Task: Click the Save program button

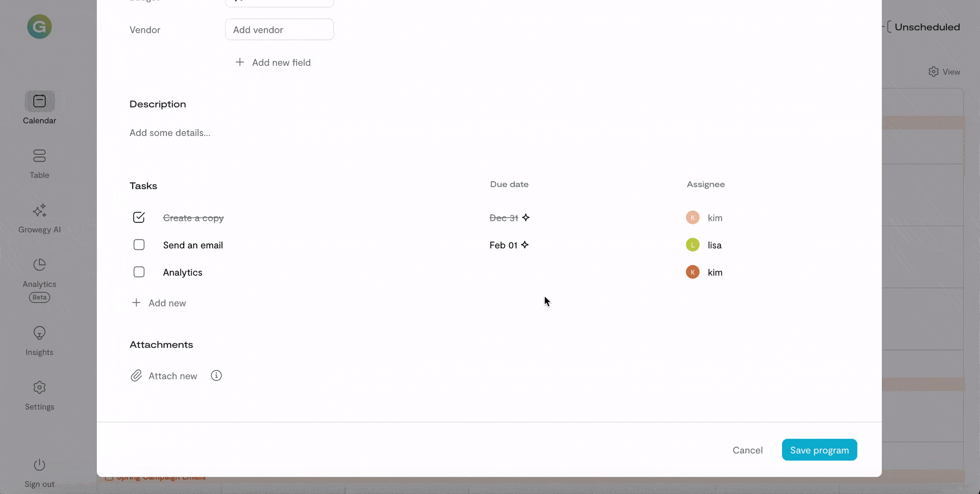Action: point(819,450)
